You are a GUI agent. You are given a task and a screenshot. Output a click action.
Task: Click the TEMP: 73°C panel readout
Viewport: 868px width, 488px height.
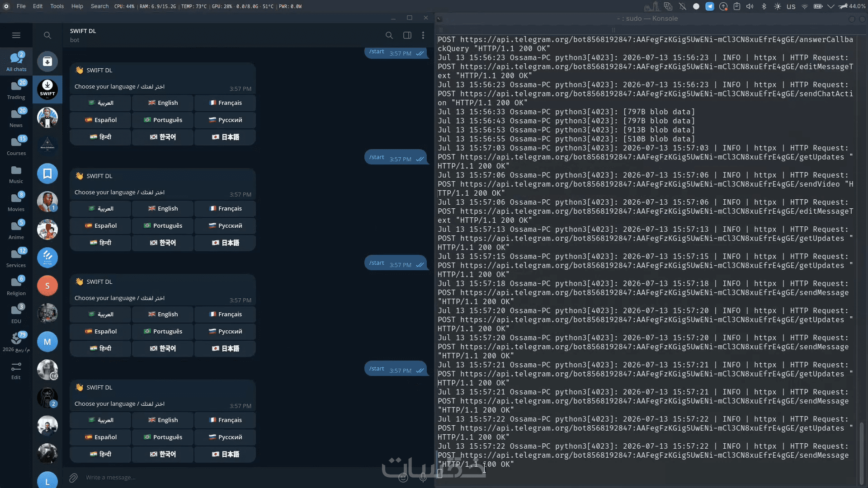[194, 6]
